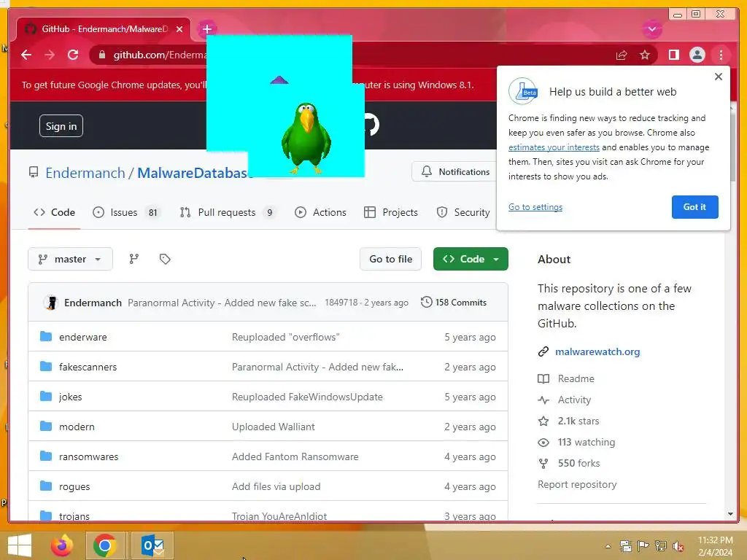Close the GitHub MalwareDatabase tab
The width and height of the screenshot is (747, 560).
(179, 29)
